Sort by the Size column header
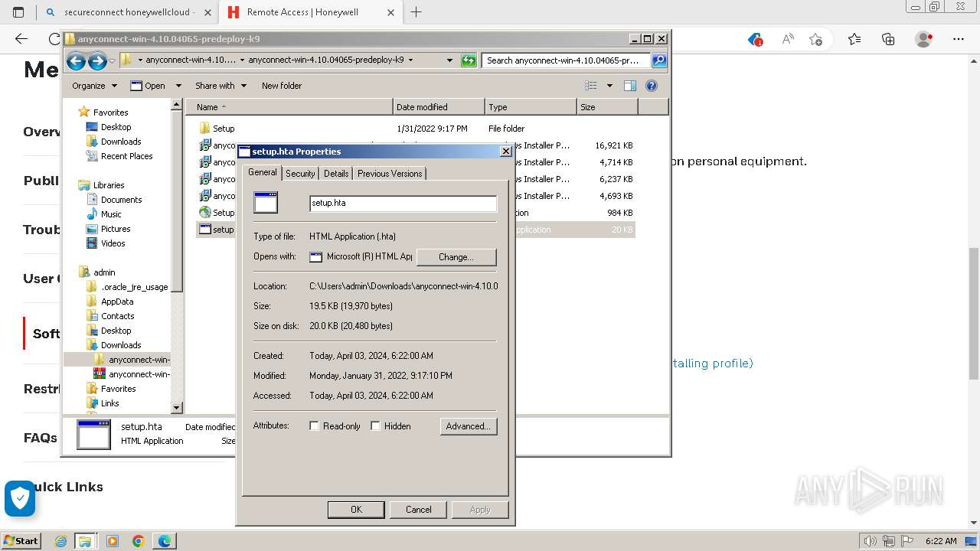The height and width of the screenshot is (551, 980). tap(607, 107)
